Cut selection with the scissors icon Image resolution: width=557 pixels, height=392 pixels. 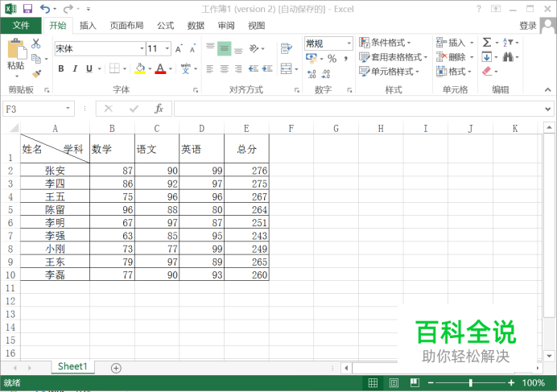[36, 43]
